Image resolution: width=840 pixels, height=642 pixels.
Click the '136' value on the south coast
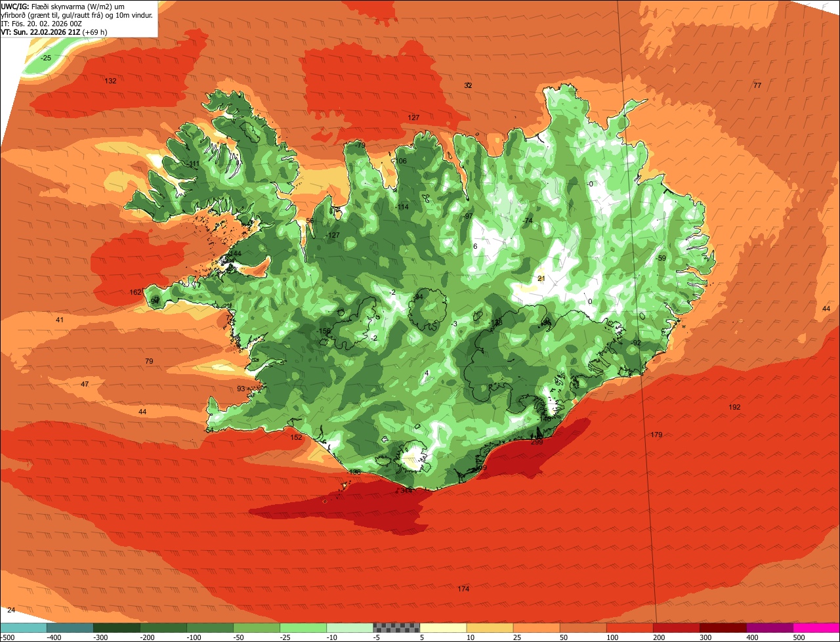354,473
